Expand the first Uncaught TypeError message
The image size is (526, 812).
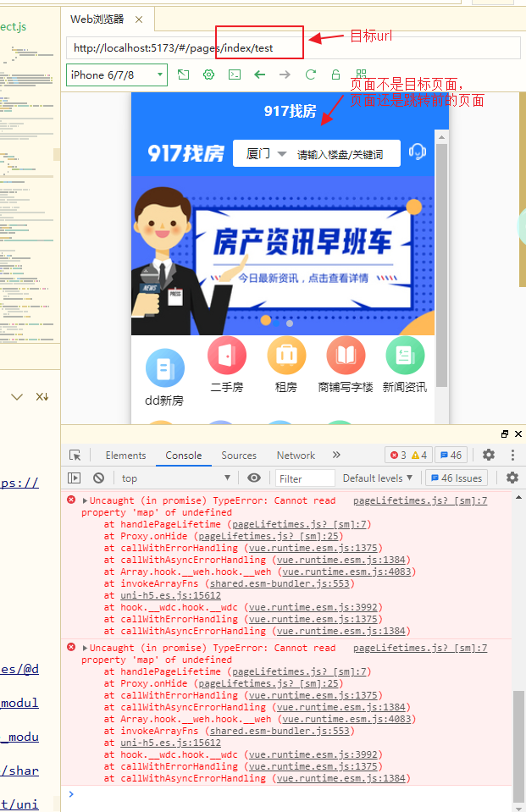click(x=85, y=500)
